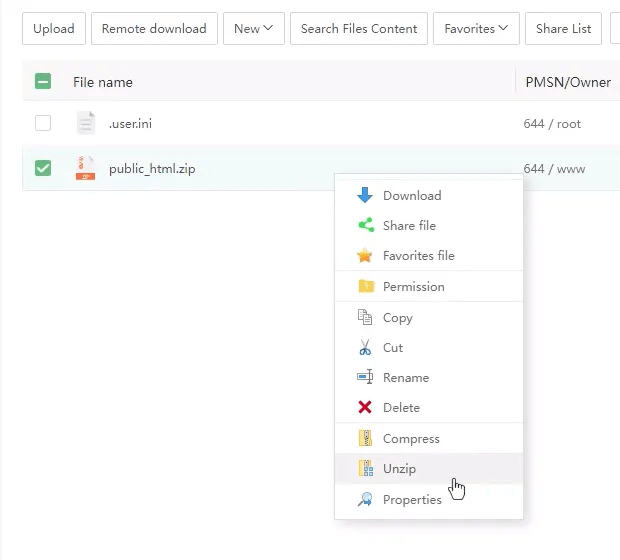Select the .user.ini file name

tap(130, 124)
